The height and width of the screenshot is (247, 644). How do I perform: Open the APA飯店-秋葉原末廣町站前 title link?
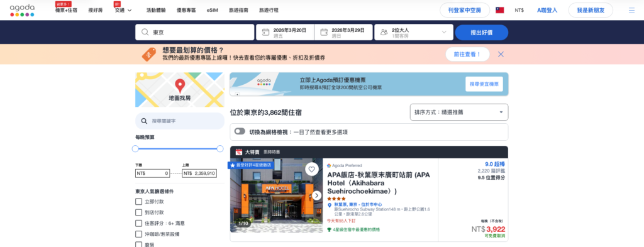(x=378, y=183)
